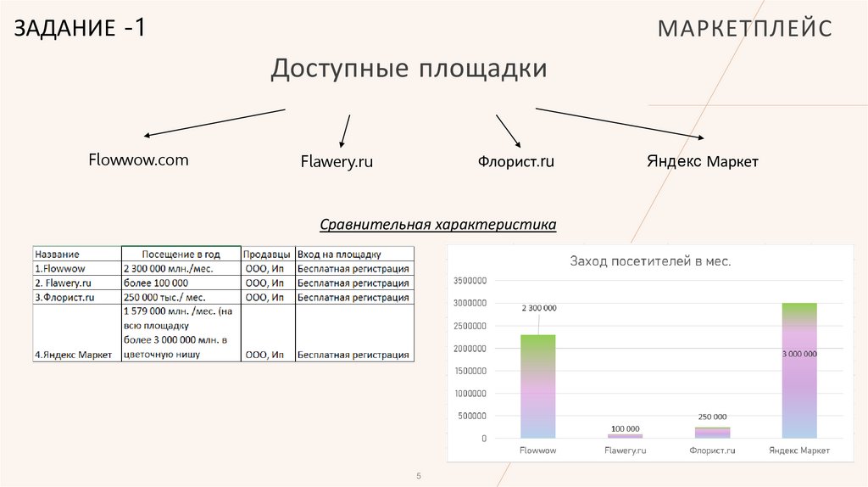
Task: Select "ООО, Ип" in the 2. Flawery.ru row
Action: click(x=268, y=283)
